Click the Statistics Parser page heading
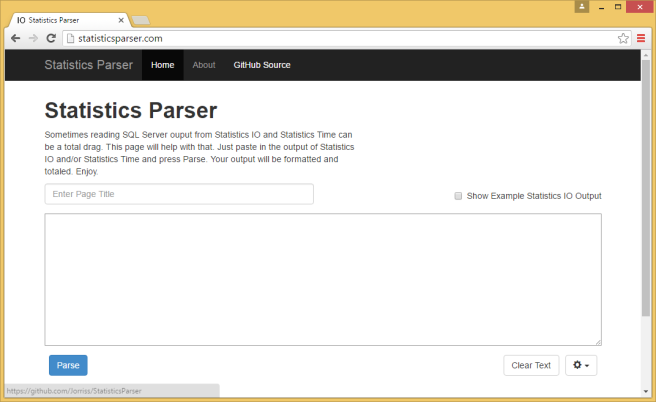 pos(131,110)
